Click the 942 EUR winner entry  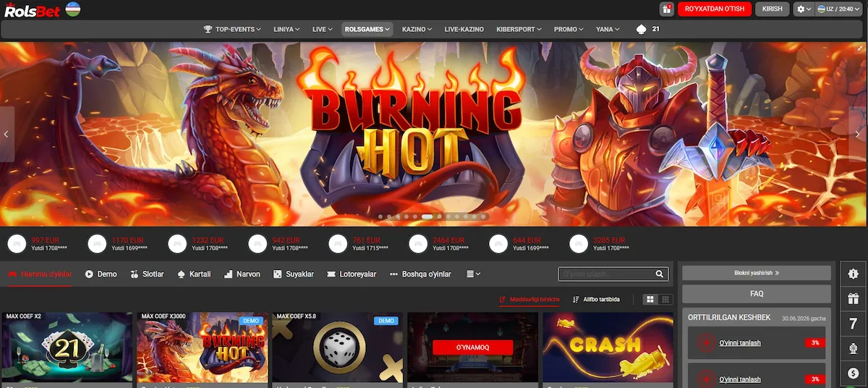[x=277, y=244]
